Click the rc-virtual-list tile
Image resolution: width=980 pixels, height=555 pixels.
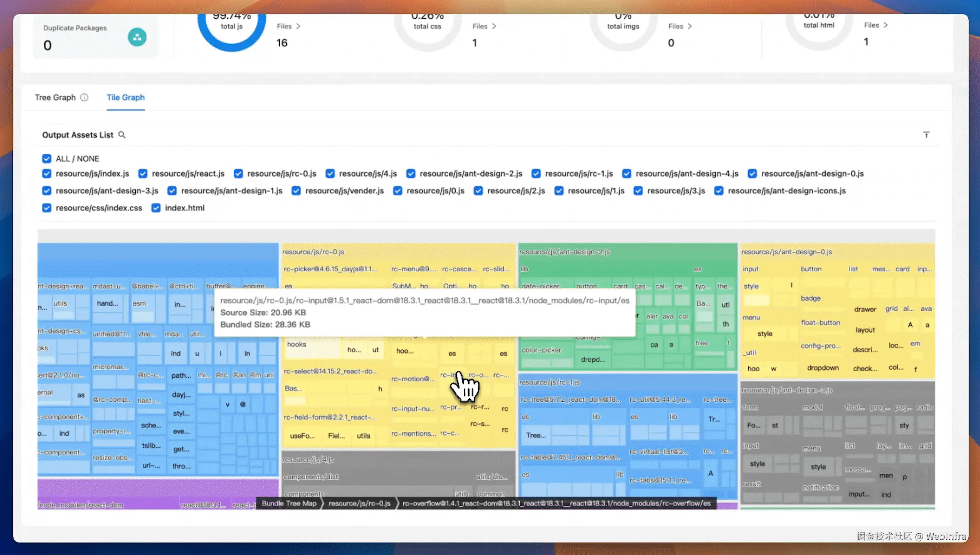pyautogui.click(x=659, y=451)
